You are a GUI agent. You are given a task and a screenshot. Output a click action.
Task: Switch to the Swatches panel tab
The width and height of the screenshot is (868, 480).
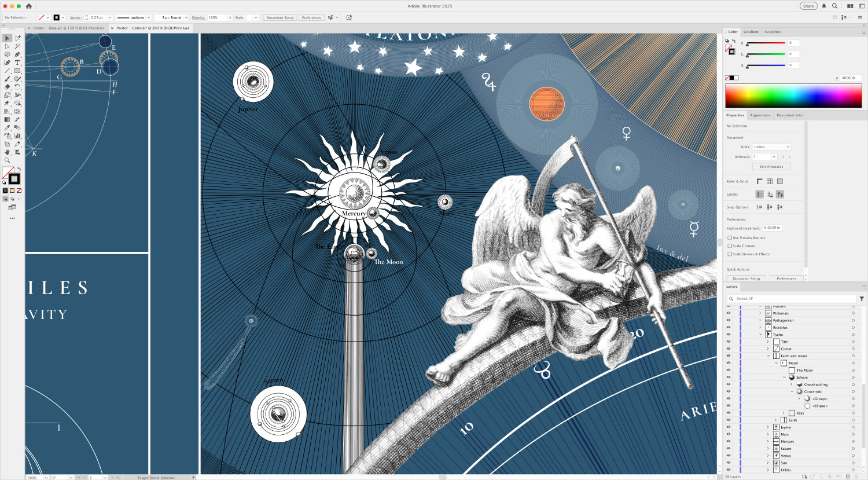[773, 32]
